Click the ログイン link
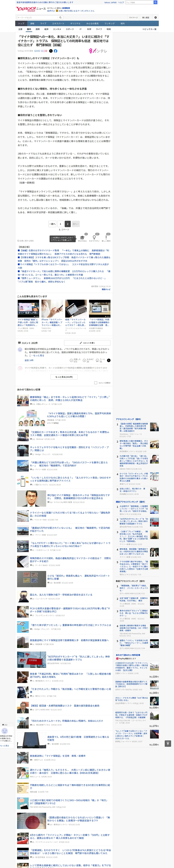This screenshot has height=868, width=174. (51, 11)
